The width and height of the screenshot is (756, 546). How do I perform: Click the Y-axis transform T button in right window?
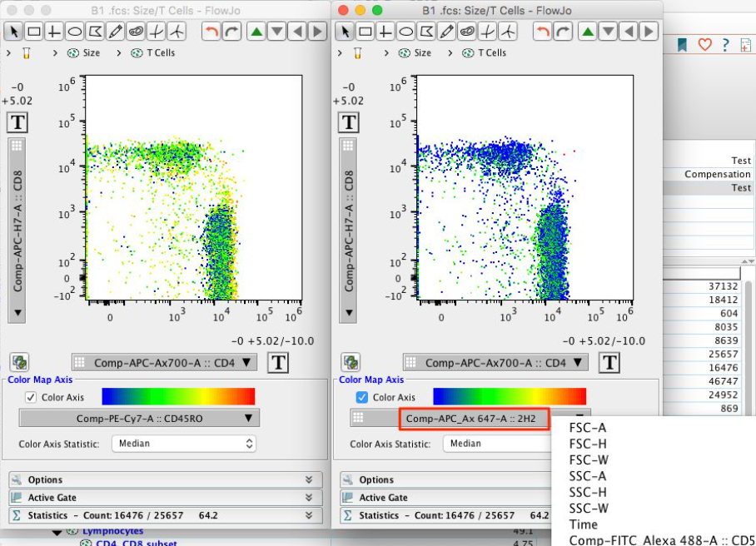349,122
